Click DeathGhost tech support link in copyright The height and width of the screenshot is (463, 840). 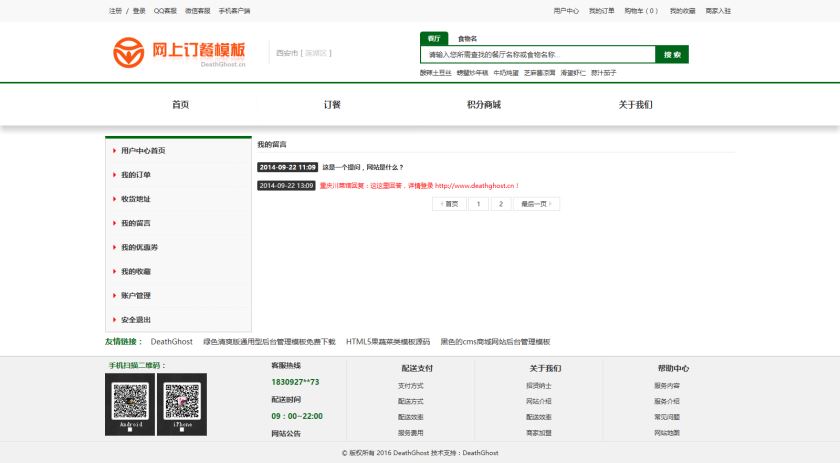point(481,453)
